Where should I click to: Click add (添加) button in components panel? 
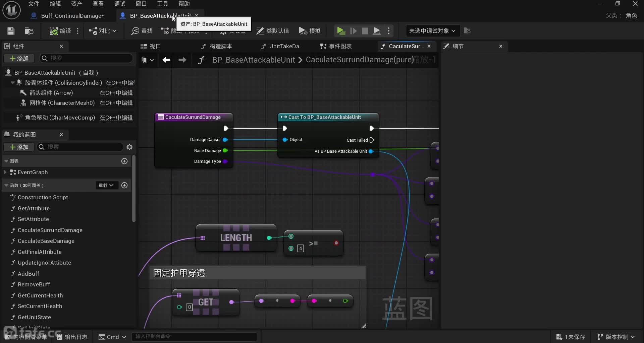tap(19, 58)
